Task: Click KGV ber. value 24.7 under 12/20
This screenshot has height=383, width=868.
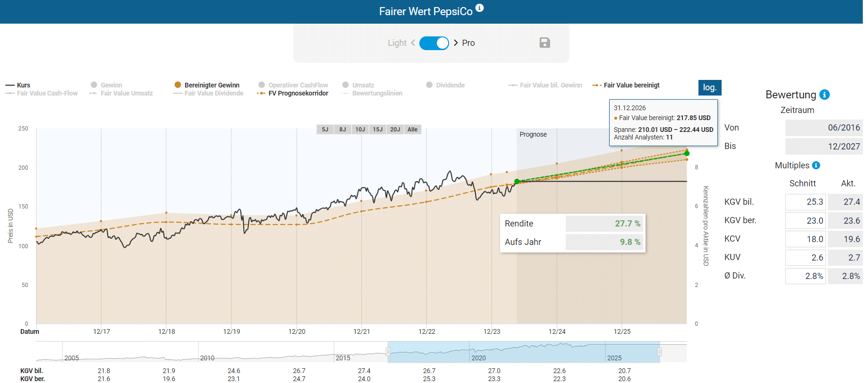Action: (x=299, y=379)
